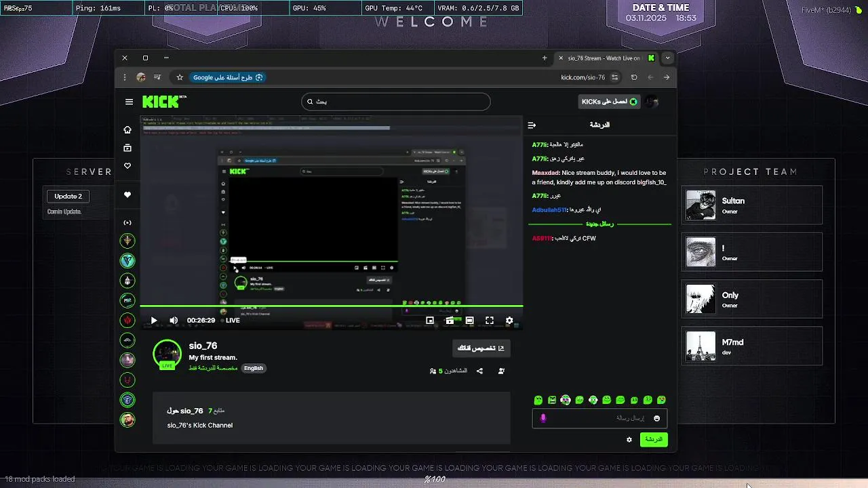Viewport: 868px width, 488px height.
Task: Select the "!" owner card in Project Team
Action: click(751, 252)
